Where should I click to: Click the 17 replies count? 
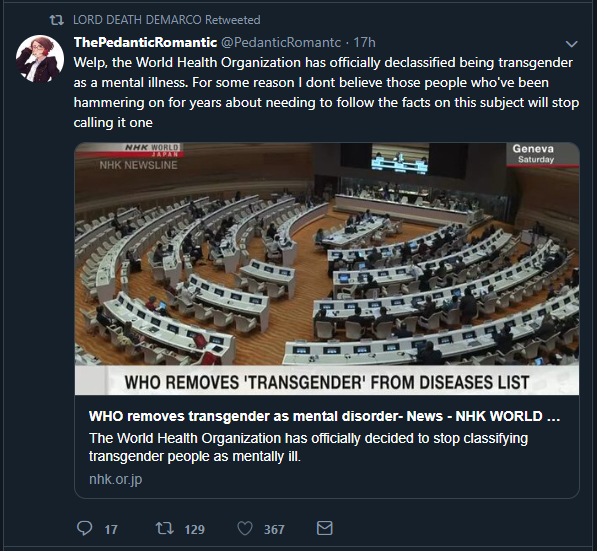(111, 529)
